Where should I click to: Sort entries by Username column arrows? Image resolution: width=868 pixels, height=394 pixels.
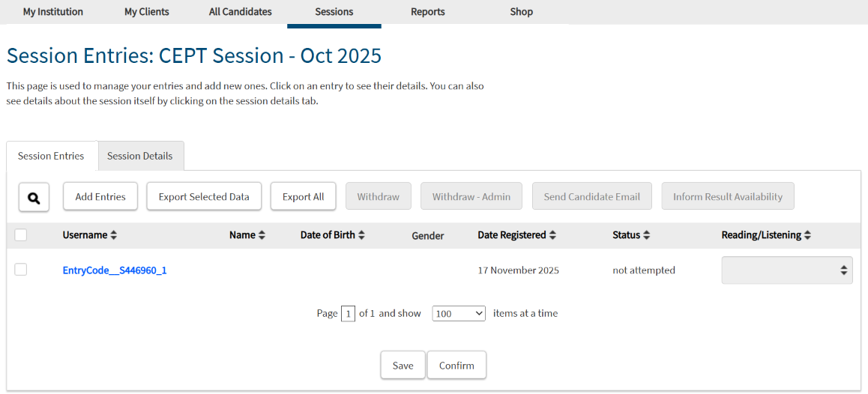pos(114,235)
